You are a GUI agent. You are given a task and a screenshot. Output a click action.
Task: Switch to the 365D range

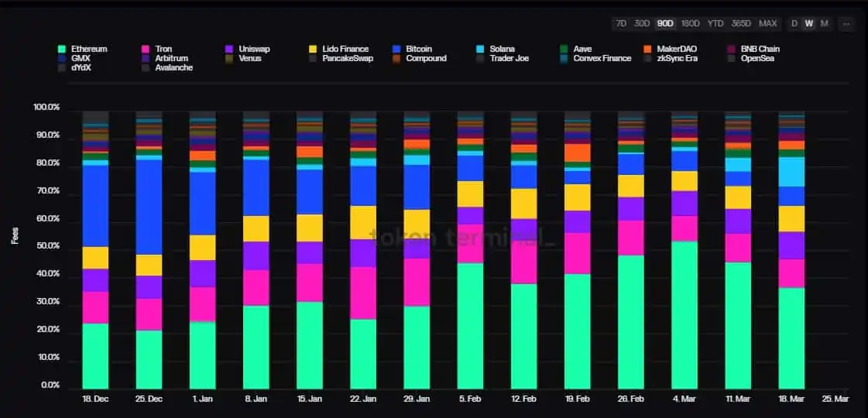pyautogui.click(x=741, y=23)
